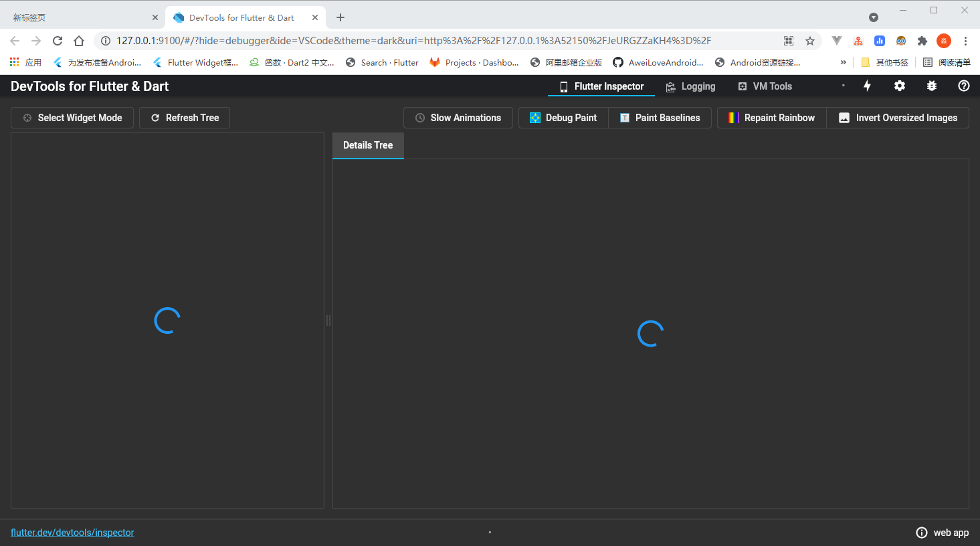The width and height of the screenshot is (980, 546).
Task: Click the loading spinner in the Details Tree panel
Action: pos(650,333)
